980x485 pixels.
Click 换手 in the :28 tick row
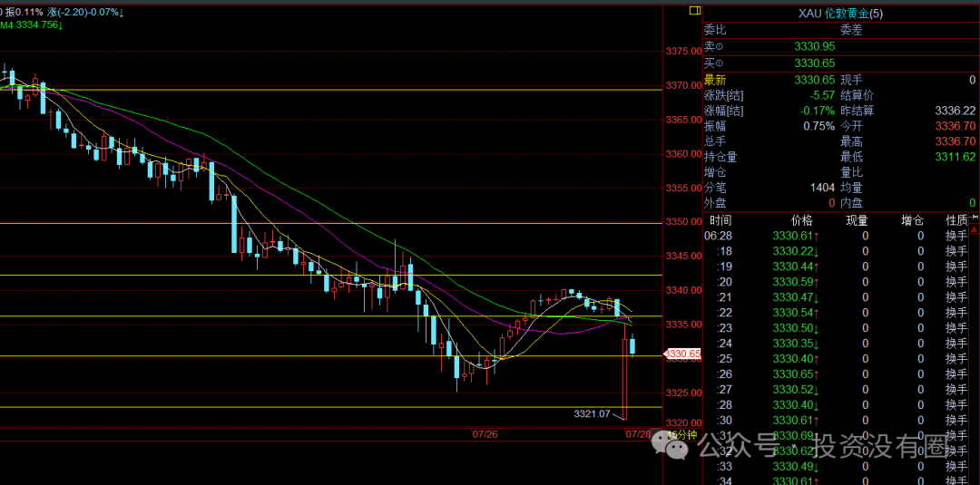[x=957, y=404]
